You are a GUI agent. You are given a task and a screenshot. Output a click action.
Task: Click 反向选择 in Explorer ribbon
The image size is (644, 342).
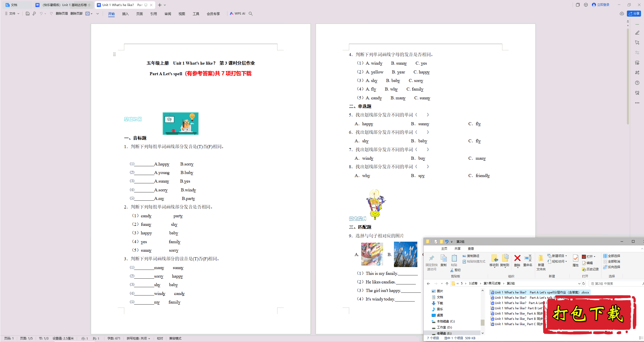[612, 267]
